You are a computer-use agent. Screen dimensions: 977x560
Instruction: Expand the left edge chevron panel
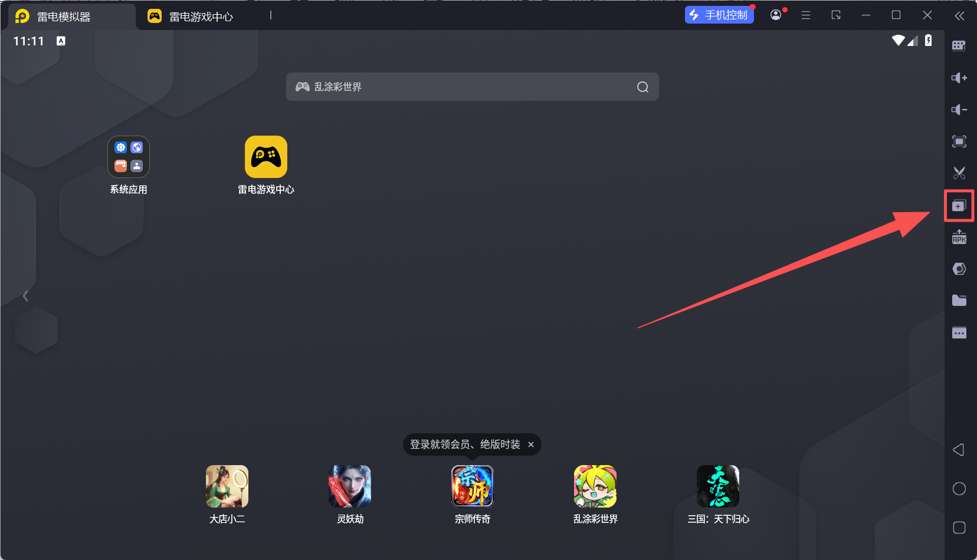[x=25, y=296]
